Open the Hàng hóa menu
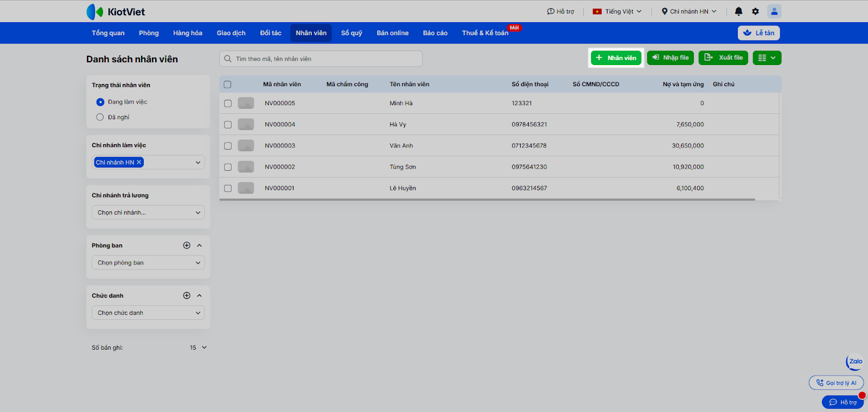The image size is (868, 412). pyautogui.click(x=188, y=33)
